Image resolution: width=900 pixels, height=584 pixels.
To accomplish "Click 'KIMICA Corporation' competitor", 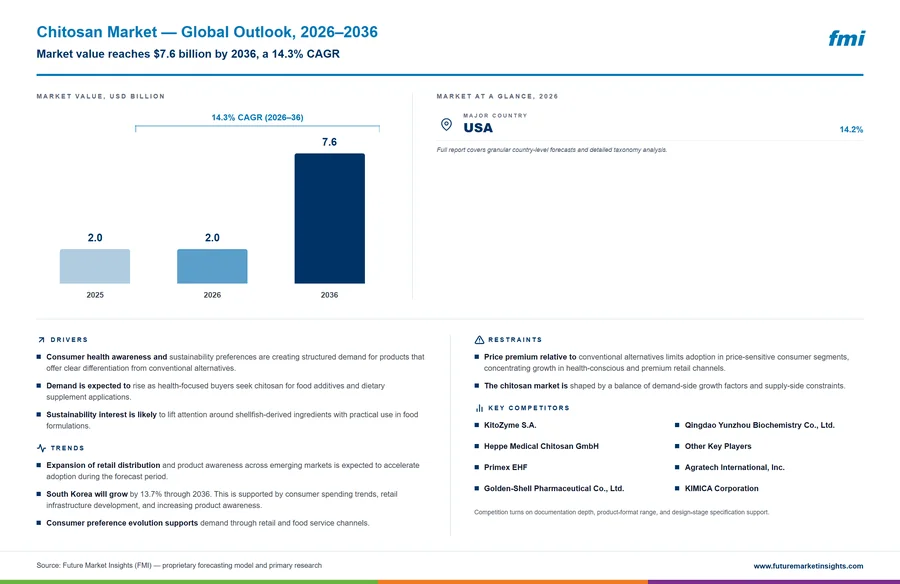I will (x=721, y=489).
